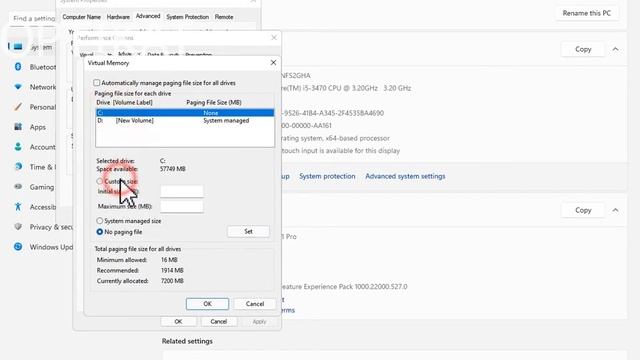Open the Apps icon in Settings sidebar
The image size is (640, 360).
(18, 127)
